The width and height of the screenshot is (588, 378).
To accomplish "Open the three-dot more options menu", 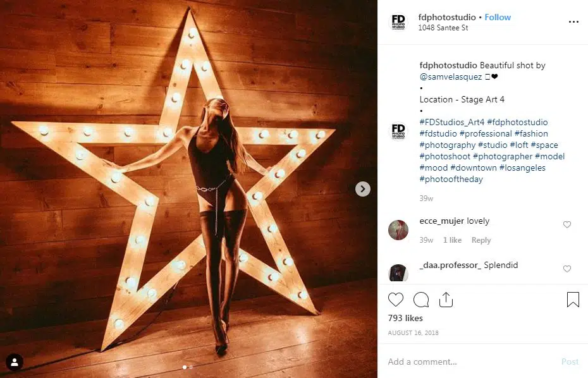I will point(573,21).
